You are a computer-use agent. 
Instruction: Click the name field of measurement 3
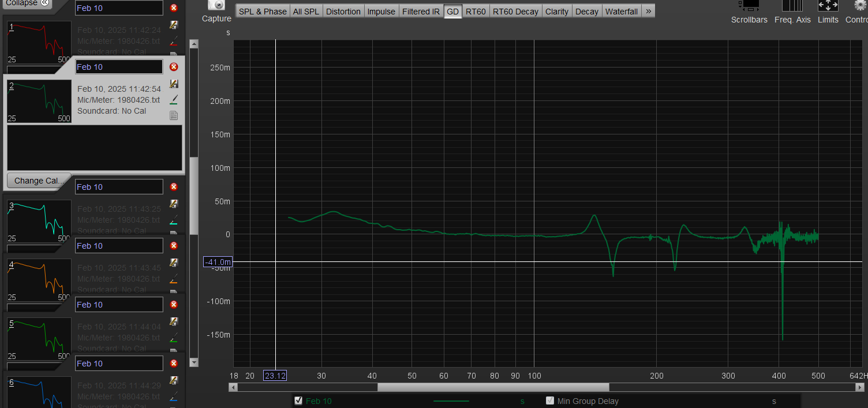119,187
